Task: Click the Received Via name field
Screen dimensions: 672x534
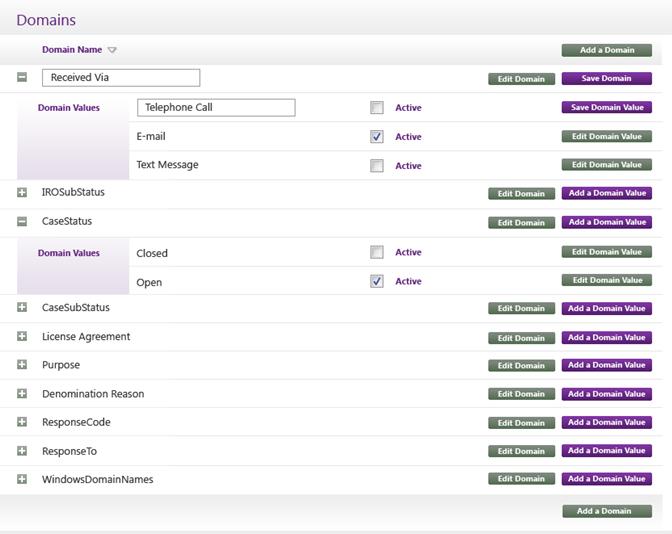Action: tap(121, 78)
